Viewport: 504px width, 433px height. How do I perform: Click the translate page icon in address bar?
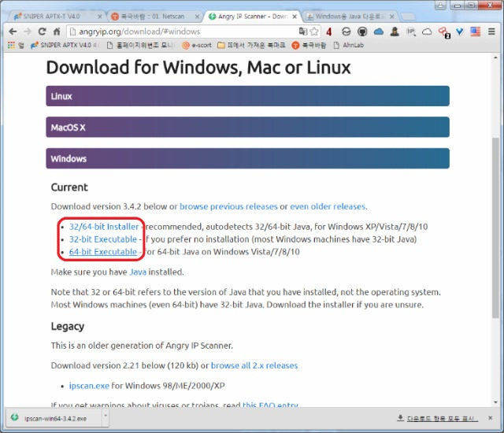[x=302, y=31]
